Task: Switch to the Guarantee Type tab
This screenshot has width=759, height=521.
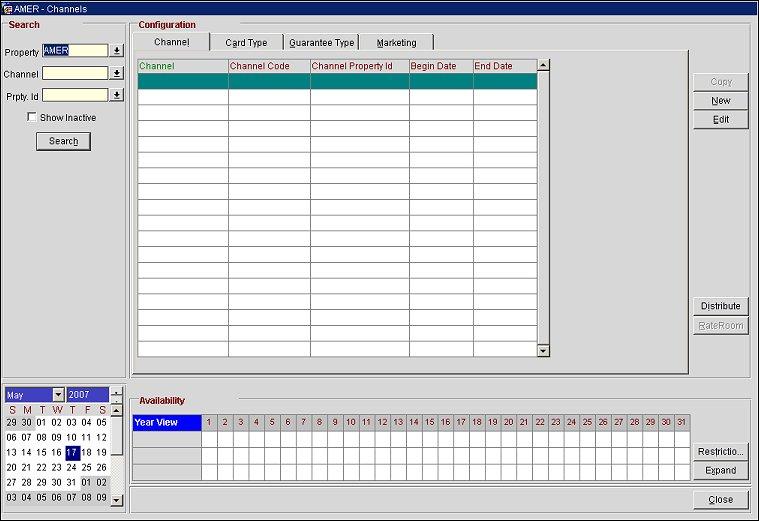Action: click(x=321, y=43)
